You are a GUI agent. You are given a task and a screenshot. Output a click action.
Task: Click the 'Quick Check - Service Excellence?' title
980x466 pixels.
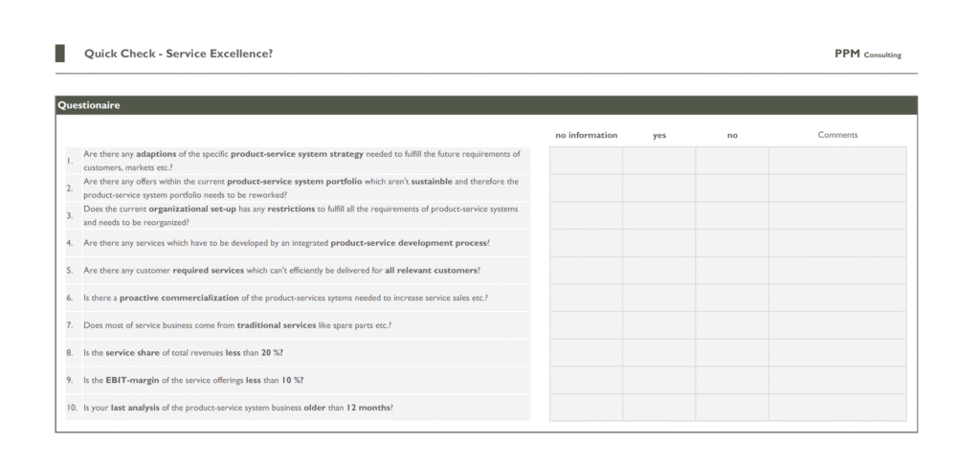coord(178,54)
